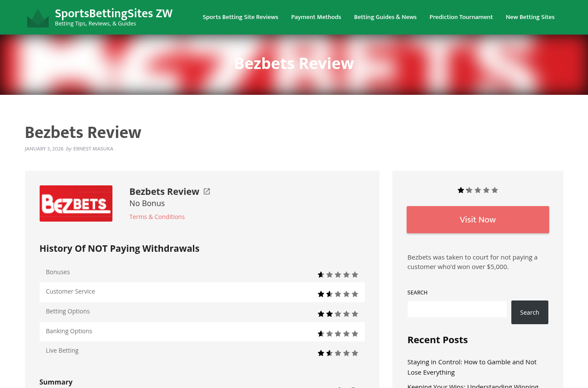The width and height of the screenshot is (588, 388).
Task: Select 'Banking Options' row label
Action: point(69,331)
